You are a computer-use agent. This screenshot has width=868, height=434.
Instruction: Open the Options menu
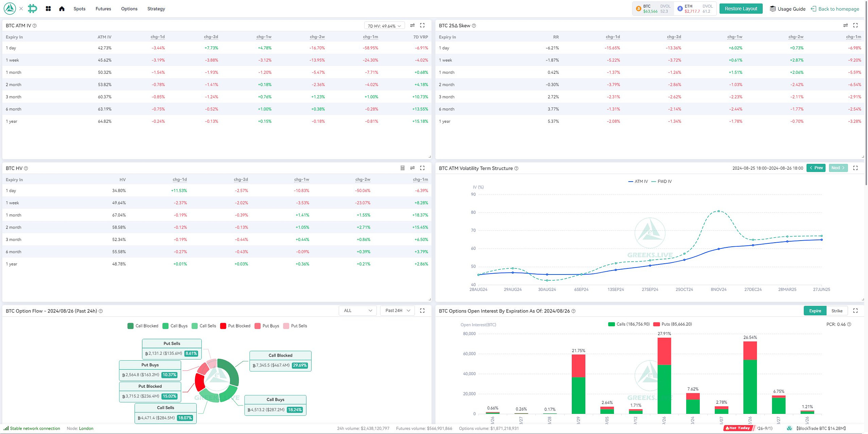[x=129, y=9]
